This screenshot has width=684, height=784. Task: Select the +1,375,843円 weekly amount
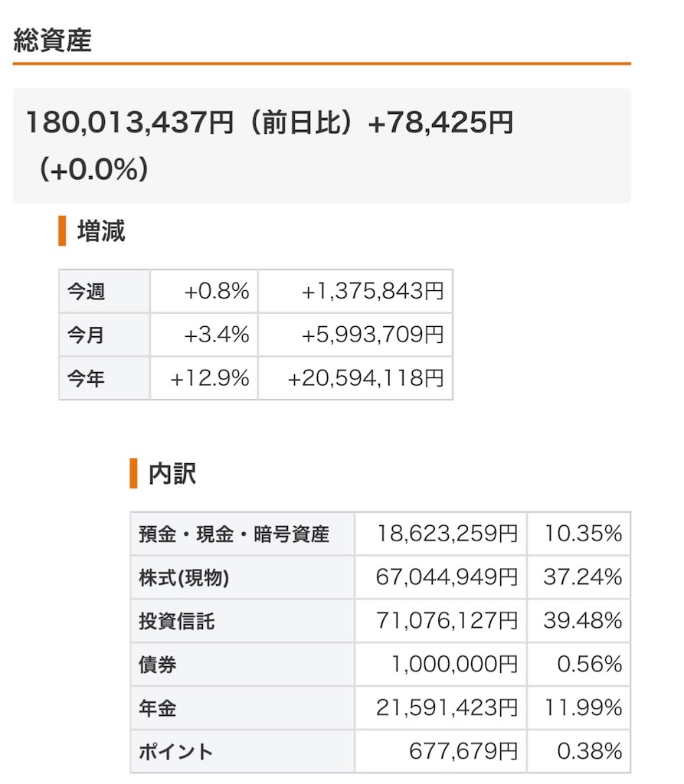coord(372,291)
